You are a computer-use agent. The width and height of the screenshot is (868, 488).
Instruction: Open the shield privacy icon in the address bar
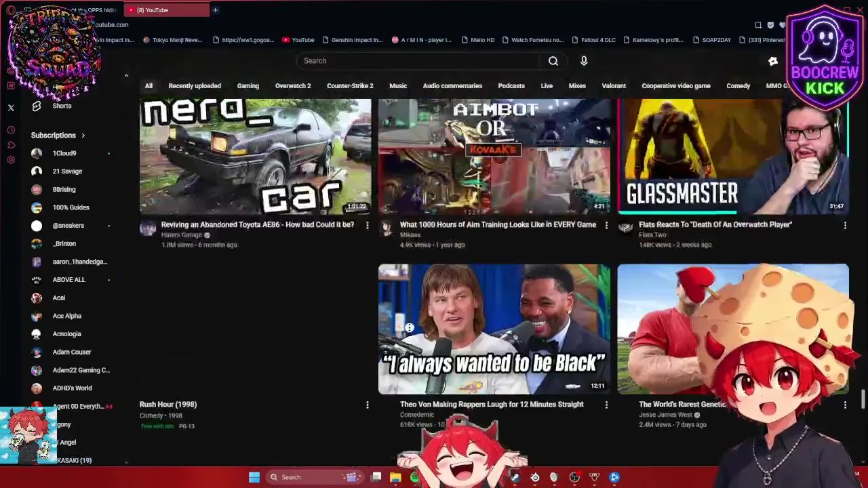point(770,25)
